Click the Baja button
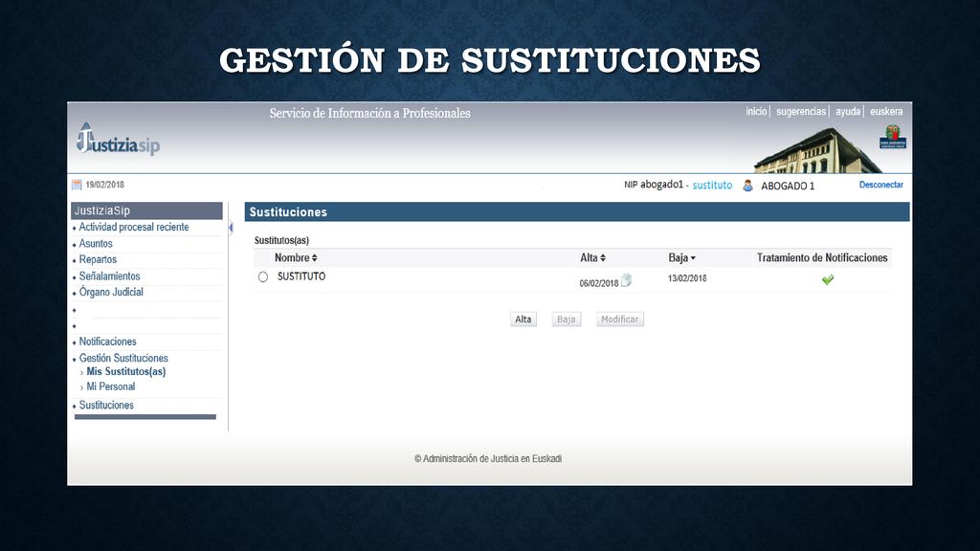This screenshot has width=980, height=551. (567, 320)
